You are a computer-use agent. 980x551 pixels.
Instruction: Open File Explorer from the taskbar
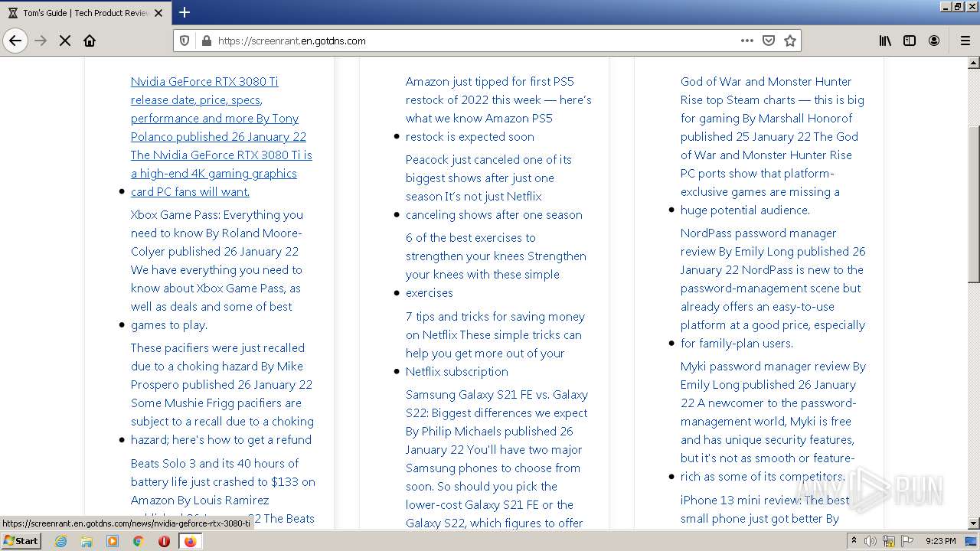tap(87, 541)
